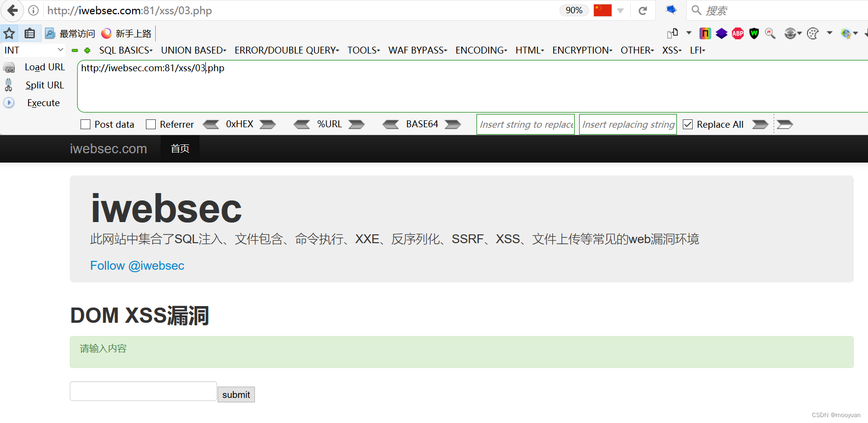This screenshot has width=868, height=423.
Task: Open the purple stacked-layers extension icon
Action: [721, 33]
